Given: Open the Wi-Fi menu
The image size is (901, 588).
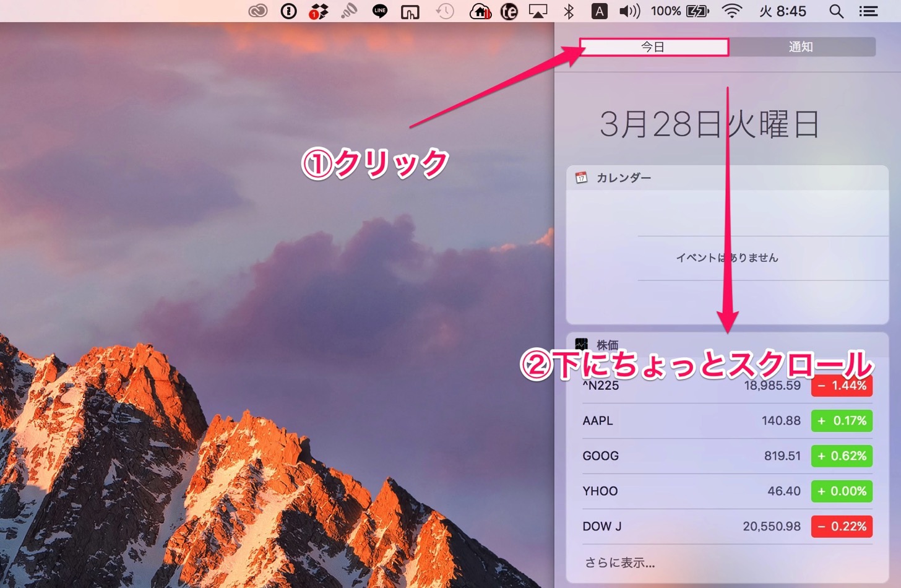Looking at the screenshot, I should click(x=732, y=11).
